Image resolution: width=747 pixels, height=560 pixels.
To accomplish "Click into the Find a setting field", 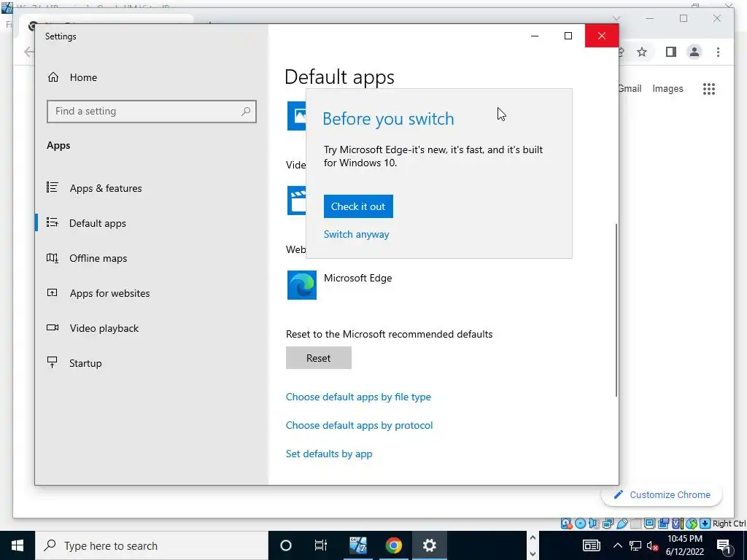I will pyautogui.click(x=152, y=112).
